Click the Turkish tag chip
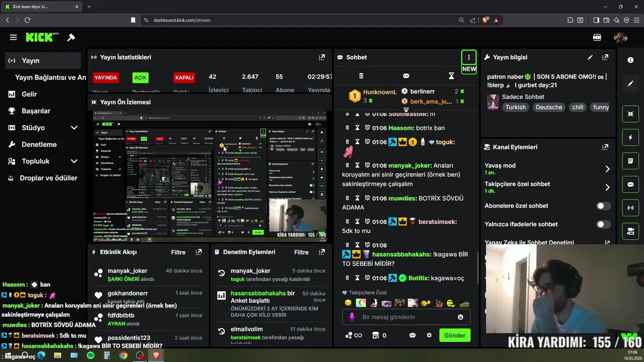 [x=515, y=107]
